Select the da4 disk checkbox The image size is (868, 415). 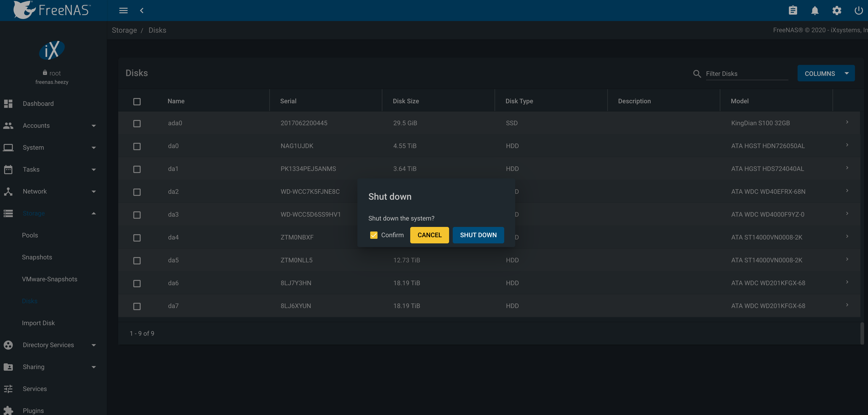click(137, 238)
